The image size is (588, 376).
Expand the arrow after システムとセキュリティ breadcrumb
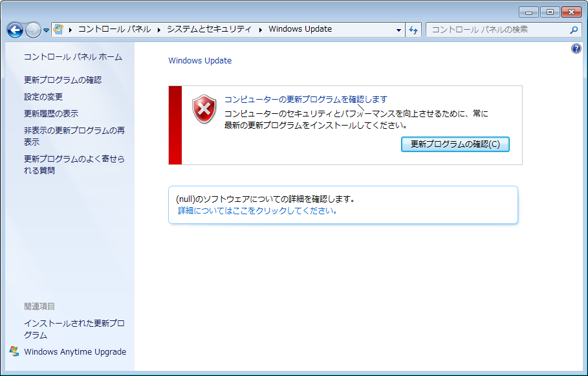260,30
